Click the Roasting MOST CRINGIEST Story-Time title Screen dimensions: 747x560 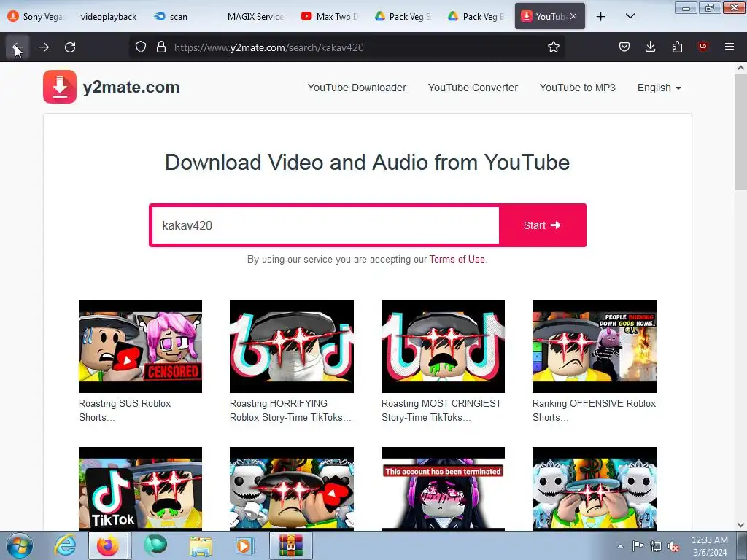coord(441,411)
